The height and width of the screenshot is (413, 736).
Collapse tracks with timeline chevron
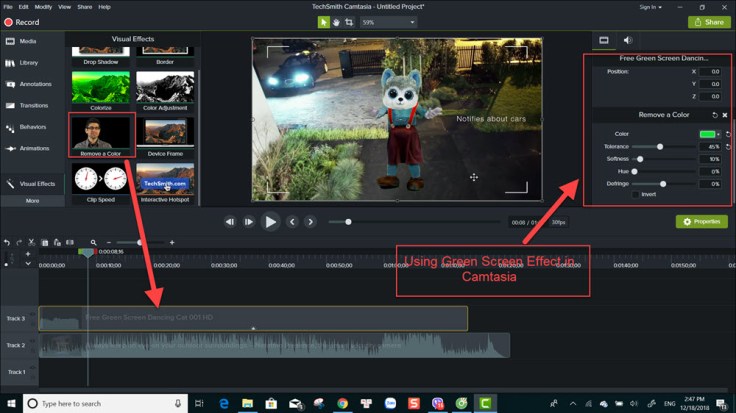pyautogui.click(x=28, y=264)
